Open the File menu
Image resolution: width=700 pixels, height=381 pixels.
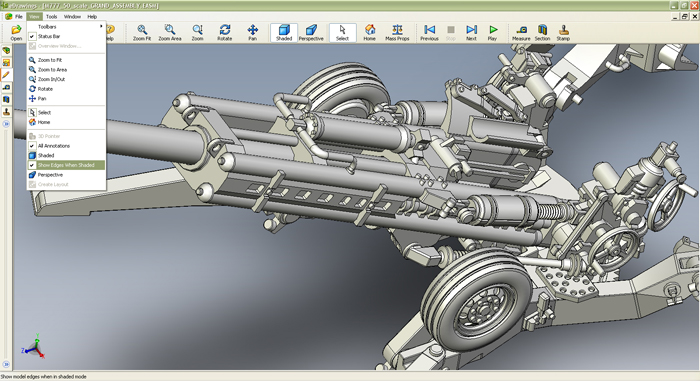click(x=19, y=17)
